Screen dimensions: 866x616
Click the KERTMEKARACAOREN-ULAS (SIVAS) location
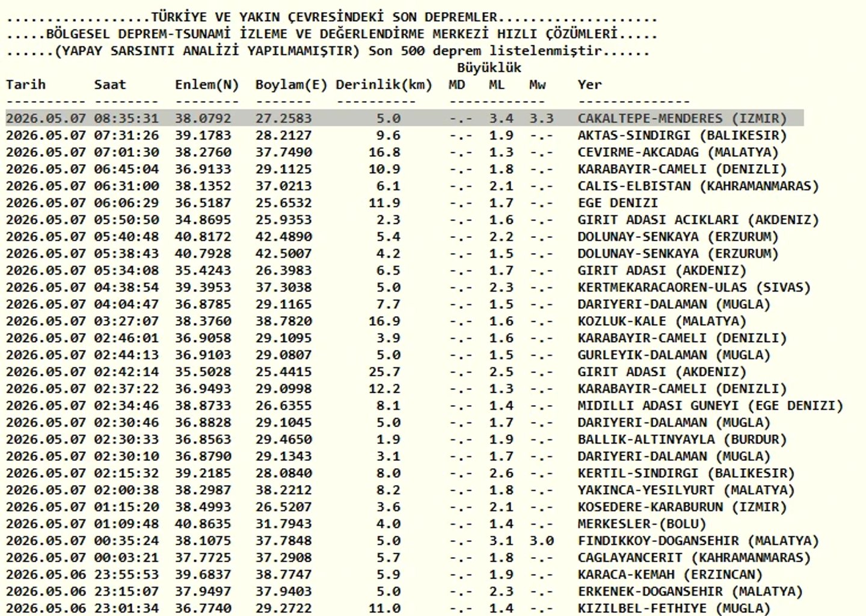click(x=694, y=287)
